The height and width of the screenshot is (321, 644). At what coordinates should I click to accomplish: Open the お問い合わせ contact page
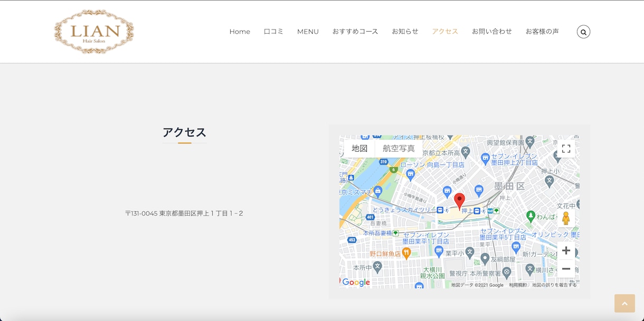492,32
